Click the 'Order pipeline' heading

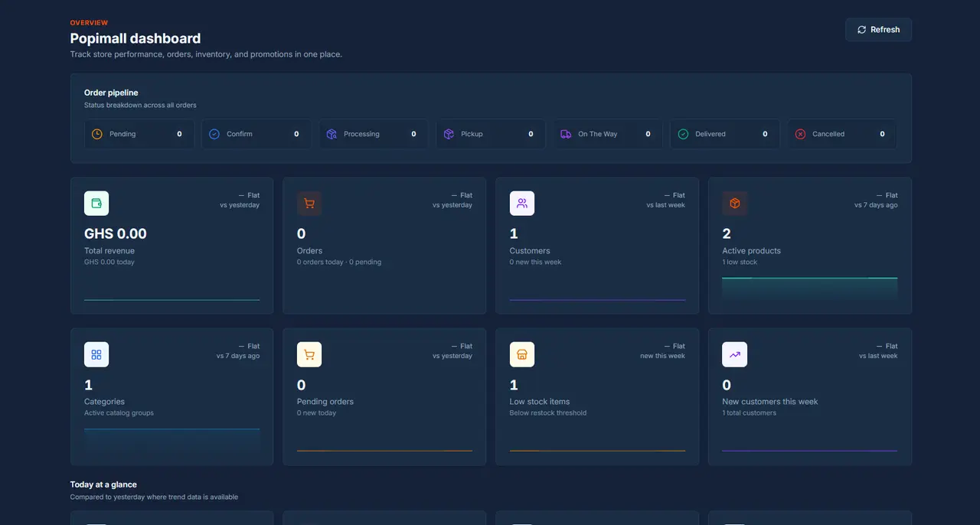click(x=111, y=93)
